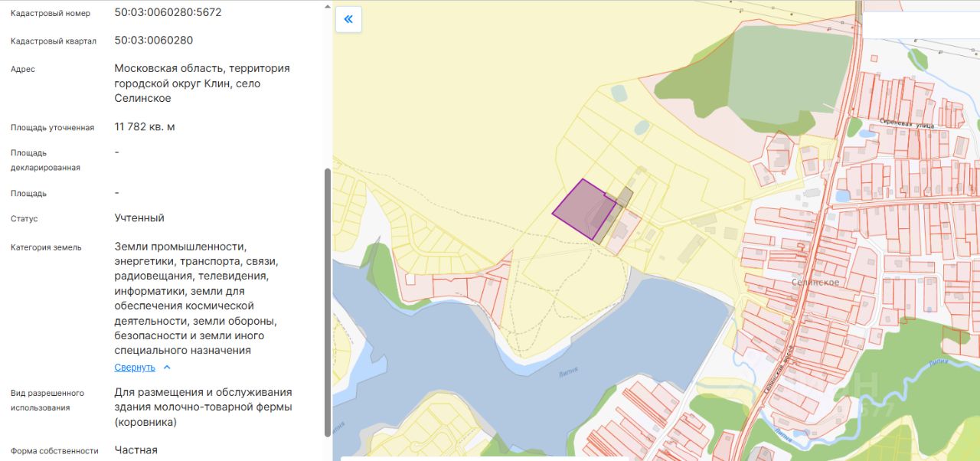This screenshot has height=461, width=980.
Task: Select the purple highlighted land parcel
Action: pos(583,209)
